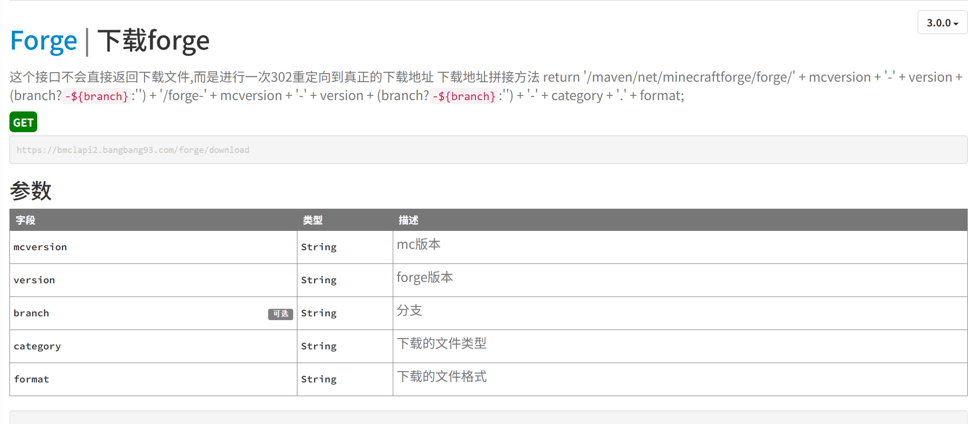
Task: Click the 描述 column header
Action: click(x=408, y=220)
